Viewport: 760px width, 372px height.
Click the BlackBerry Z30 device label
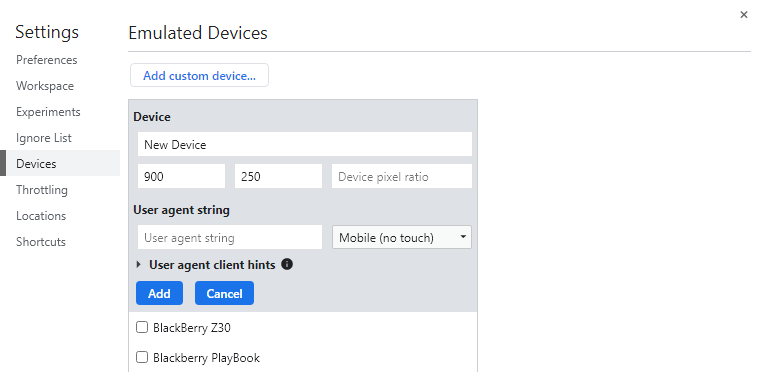coord(192,328)
